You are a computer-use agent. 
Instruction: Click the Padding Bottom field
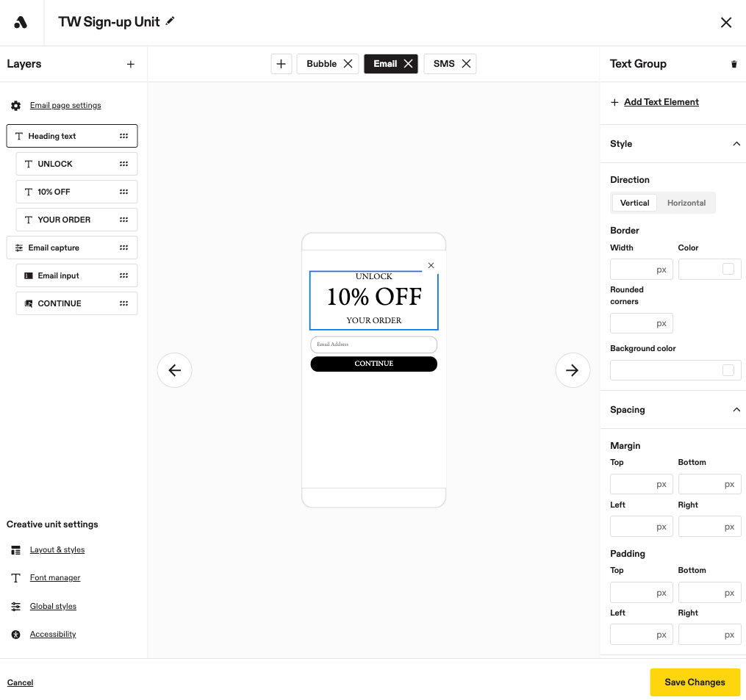[x=709, y=593]
